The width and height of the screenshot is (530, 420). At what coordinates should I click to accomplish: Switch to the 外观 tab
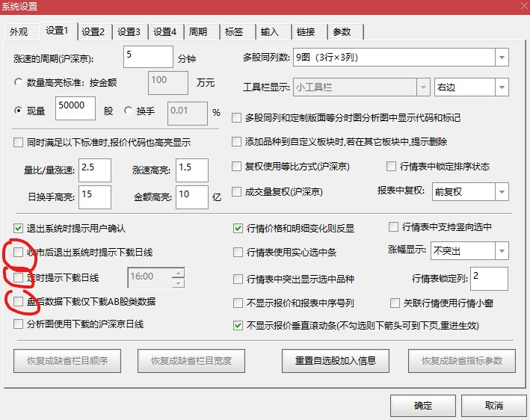pos(19,31)
